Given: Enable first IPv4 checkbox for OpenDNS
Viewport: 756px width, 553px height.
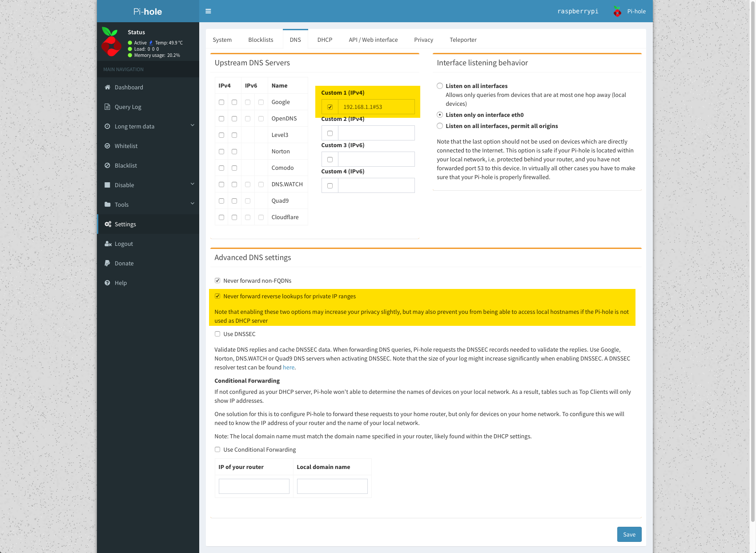Looking at the screenshot, I should click(x=221, y=119).
